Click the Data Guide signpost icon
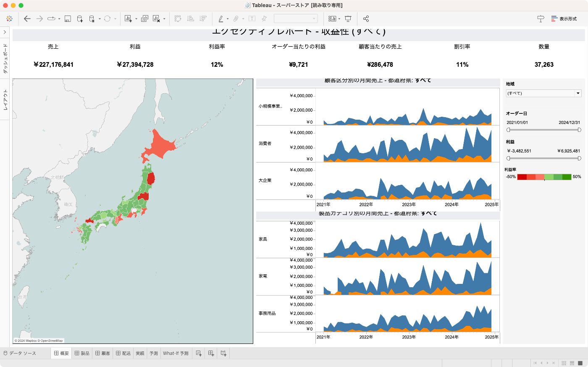 [x=541, y=18]
